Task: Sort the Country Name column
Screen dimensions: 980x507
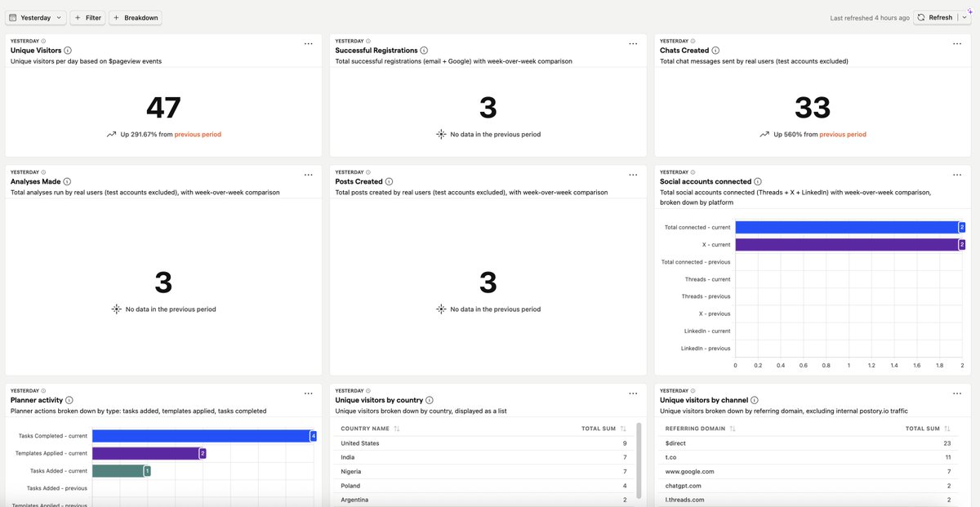Action: (370, 429)
